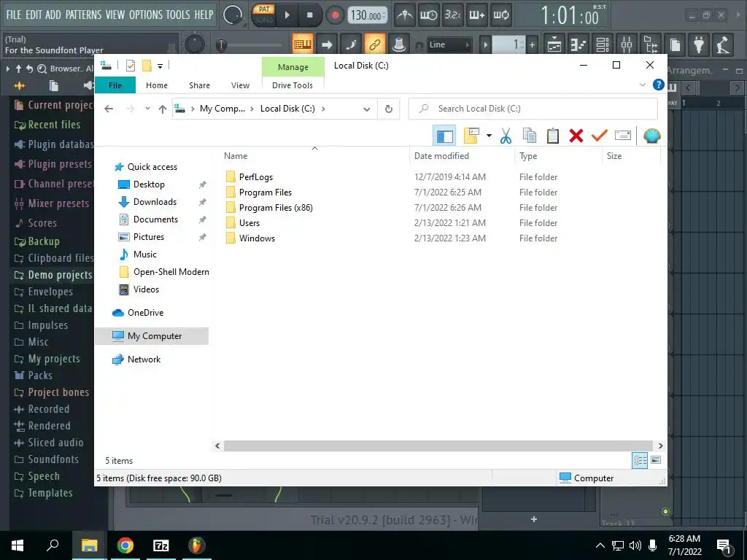The height and width of the screenshot is (560, 747).
Task: Click the orange checkmark properties icon
Action: [600, 136]
